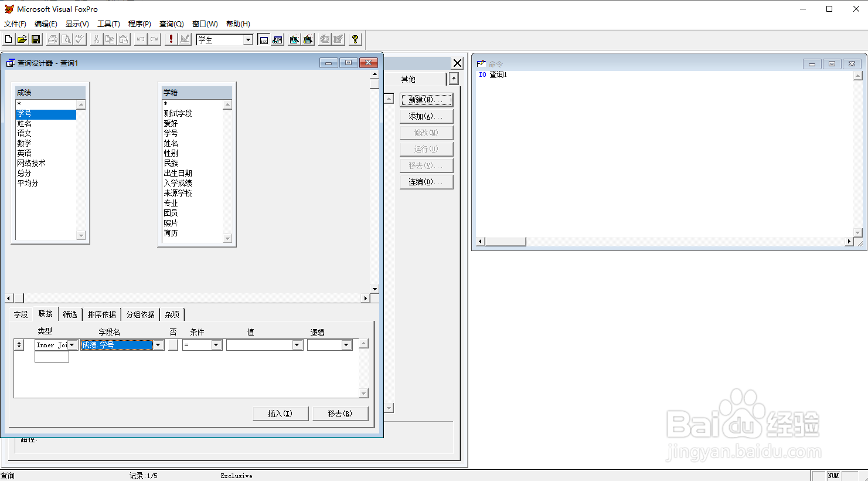This screenshot has height=481, width=868.
Task: Open the 程序(P) menu
Action: (x=139, y=24)
